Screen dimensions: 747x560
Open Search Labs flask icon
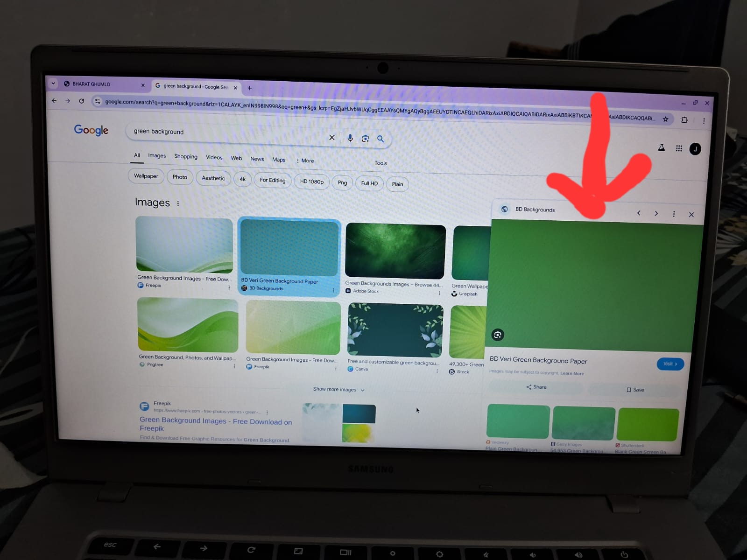[x=662, y=148]
